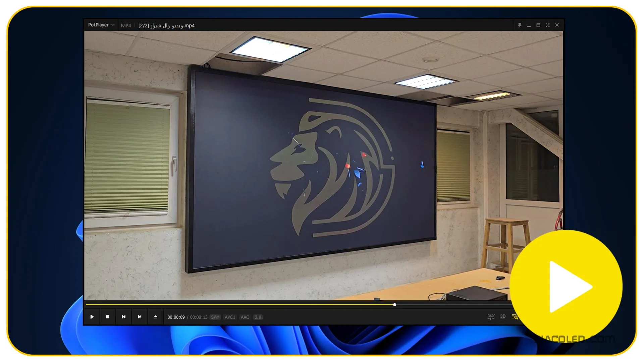The image size is (644, 362).
Task: Open the PotPlayer main menu dropdown
Action: (101, 25)
